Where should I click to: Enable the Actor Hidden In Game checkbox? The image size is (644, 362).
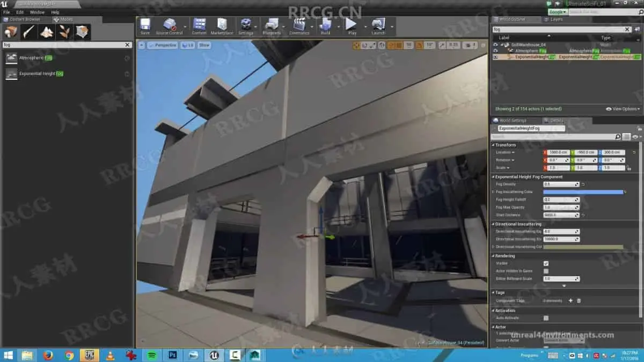[546, 271]
